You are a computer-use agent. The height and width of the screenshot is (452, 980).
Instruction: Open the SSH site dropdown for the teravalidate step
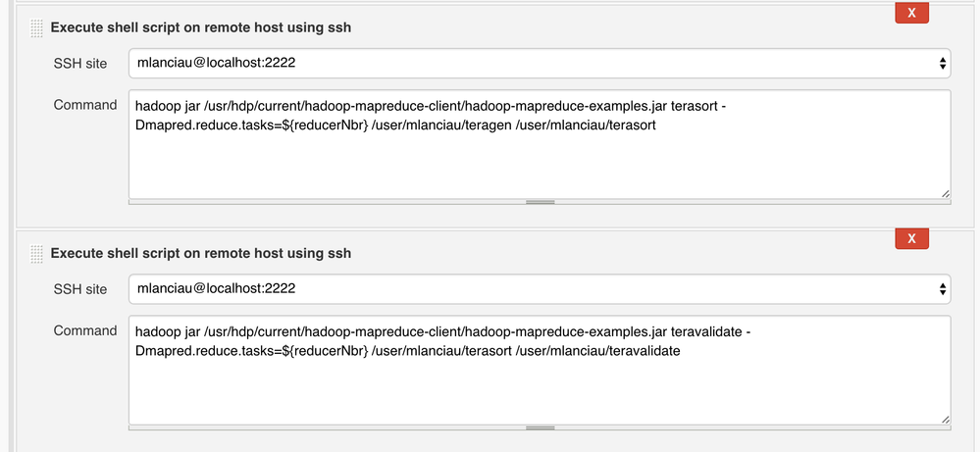coord(540,288)
